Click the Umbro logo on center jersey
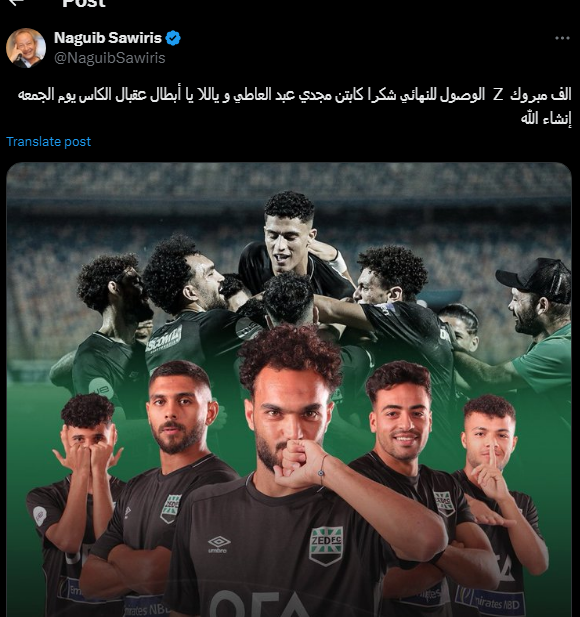This screenshot has height=617, width=580. (x=219, y=544)
